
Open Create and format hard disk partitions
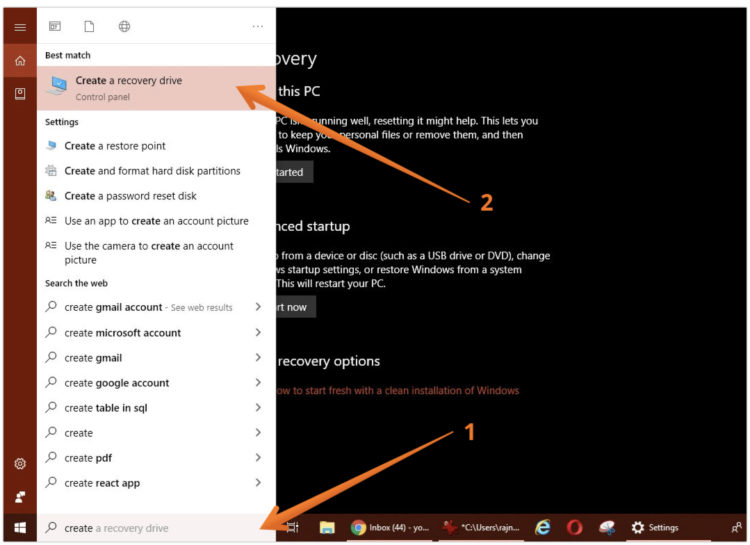156,171
